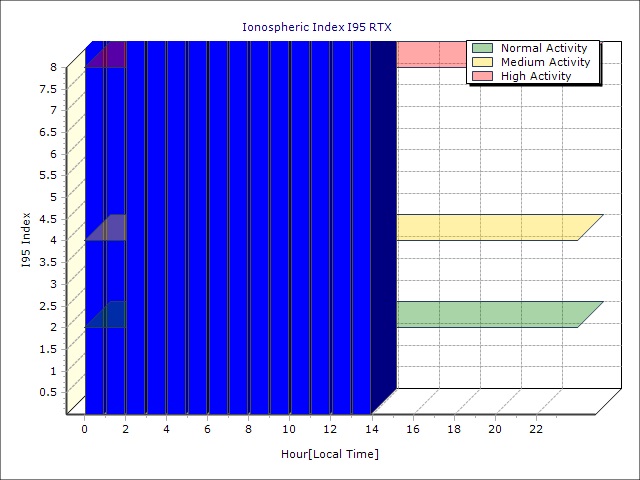The width and height of the screenshot is (640, 480).
Task: Click the yellow Medium Activity legend swatch
Action: point(482,62)
